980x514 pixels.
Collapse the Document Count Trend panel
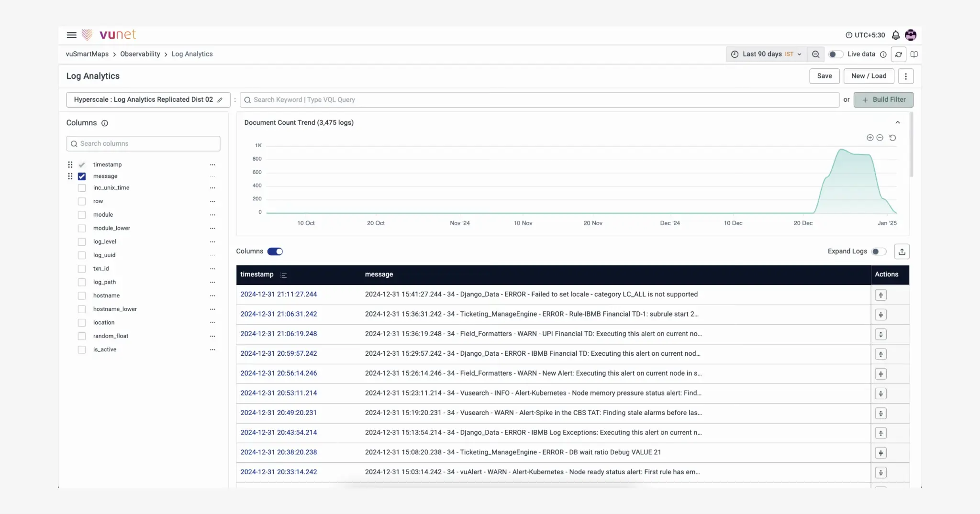click(x=898, y=123)
